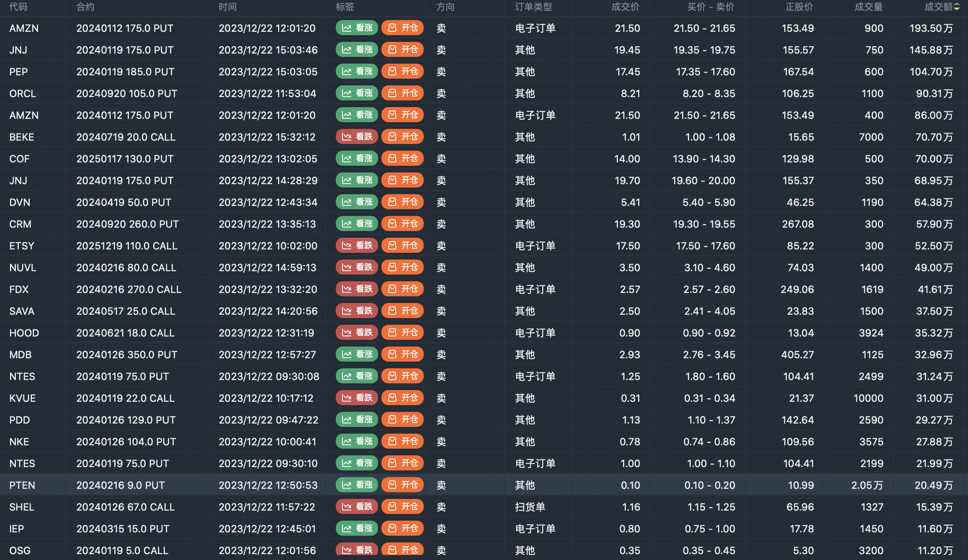Click the 扫货单 order type in the SHEL row
This screenshot has height=560, width=968.
tap(530, 507)
